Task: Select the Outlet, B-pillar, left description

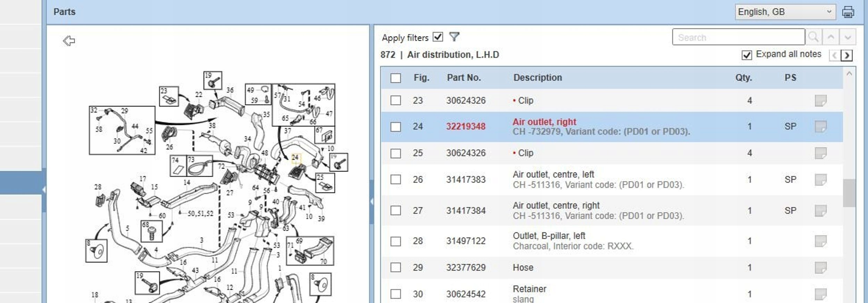Action: click(549, 236)
